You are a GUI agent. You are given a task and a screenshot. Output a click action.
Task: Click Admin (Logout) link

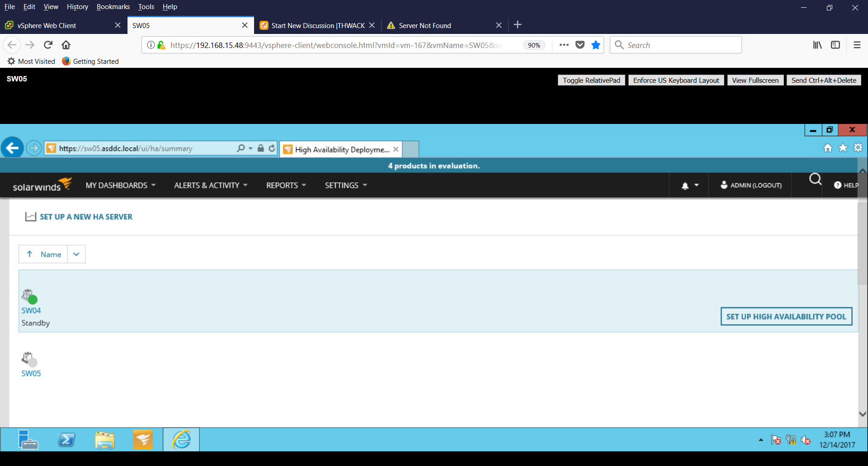coord(751,185)
